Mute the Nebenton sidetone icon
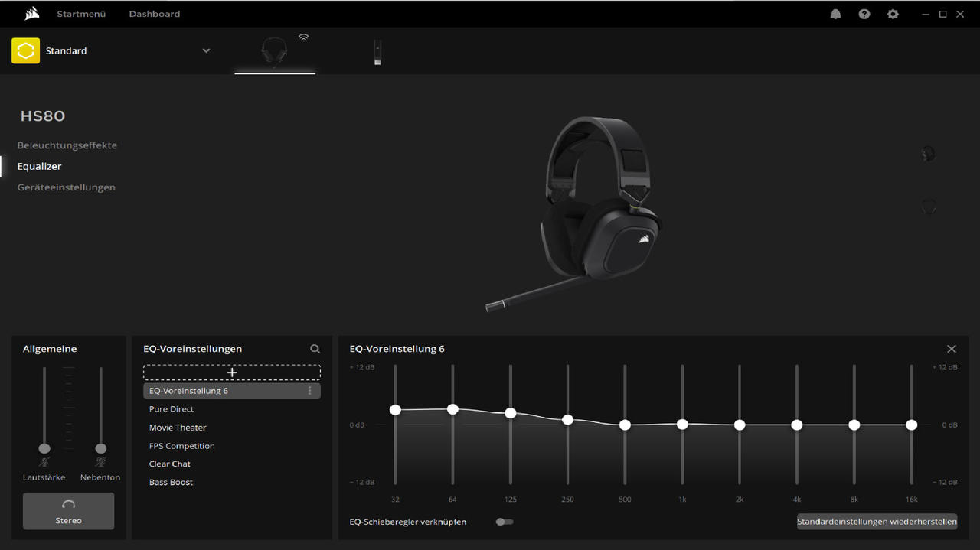 coord(100,462)
